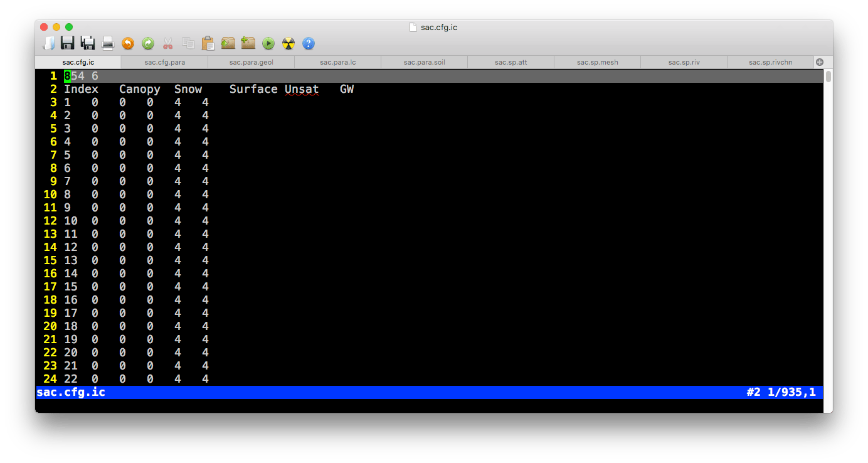Open help with the blue question-mark icon

tap(309, 43)
